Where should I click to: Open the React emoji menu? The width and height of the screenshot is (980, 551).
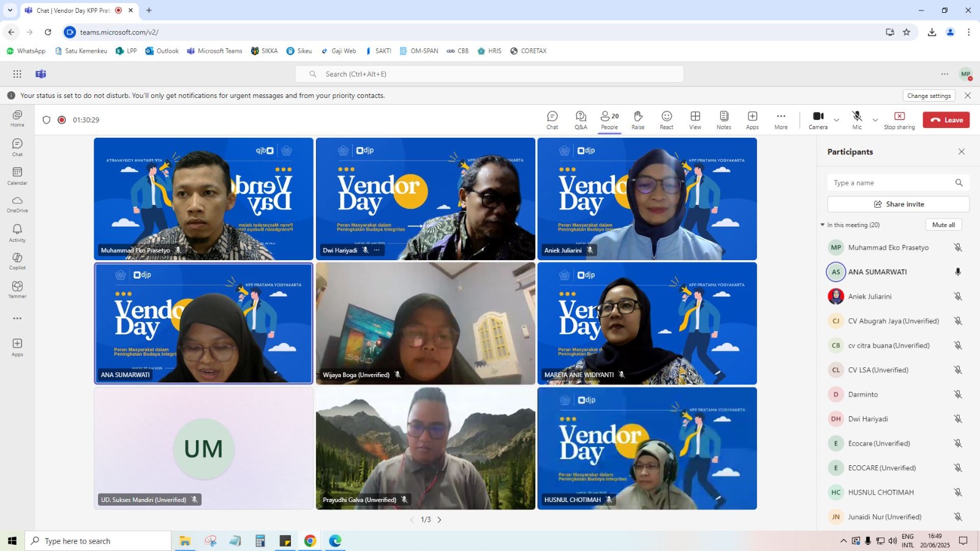[x=666, y=119]
